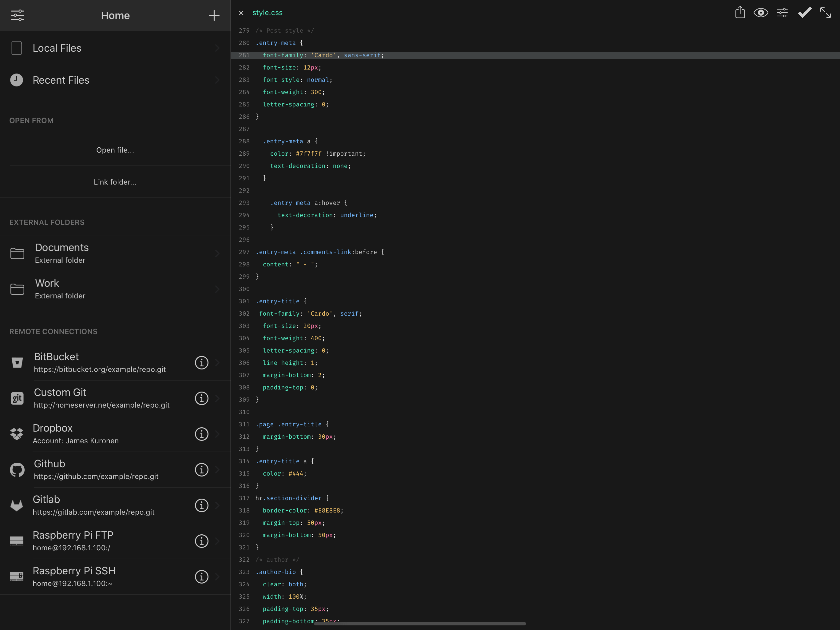Screen dimensions: 840x630
Task: Choose Link folder...
Action: (x=115, y=182)
